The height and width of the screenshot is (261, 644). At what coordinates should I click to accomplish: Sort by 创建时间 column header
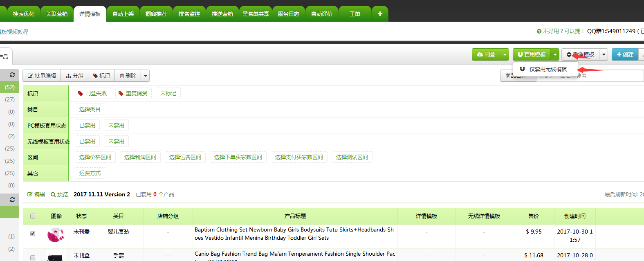(575, 216)
